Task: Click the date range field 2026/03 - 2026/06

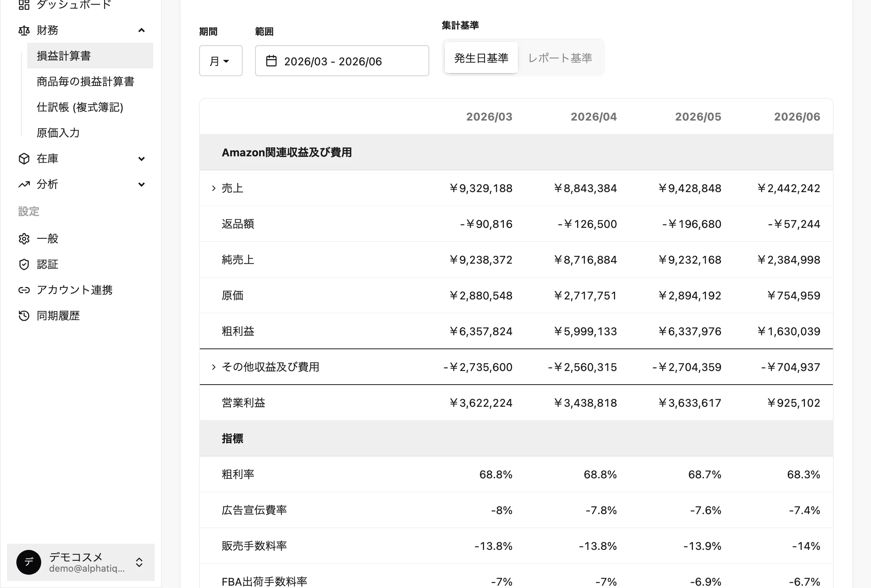Action: pos(342,61)
